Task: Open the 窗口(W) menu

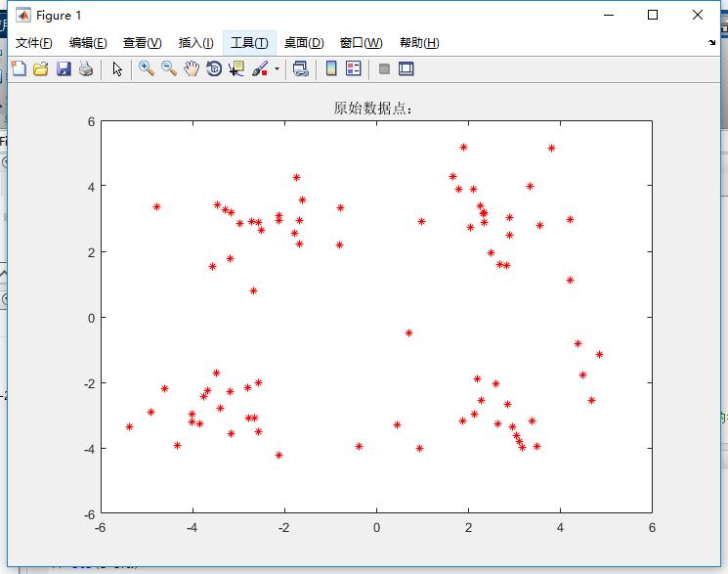Action: 362,43
